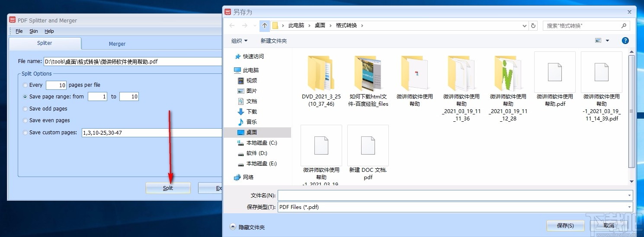Click 格式转换 in the address breadcrumb
Image resolution: width=644 pixels, height=237 pixels.
pos(346,25)
